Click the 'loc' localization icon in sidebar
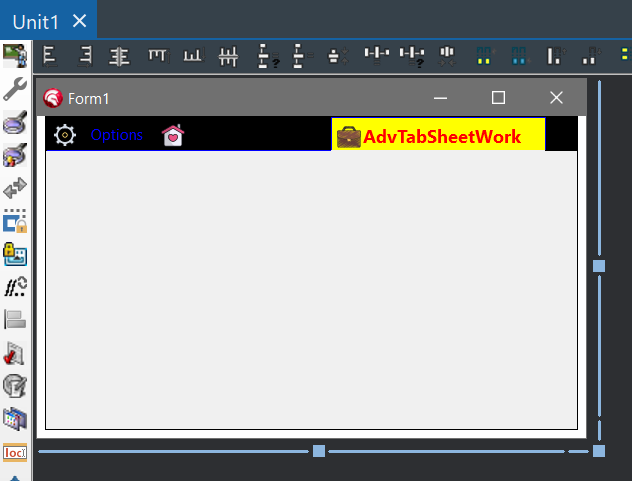Viewport: 632px width, 481px height. tap(15, 452)
